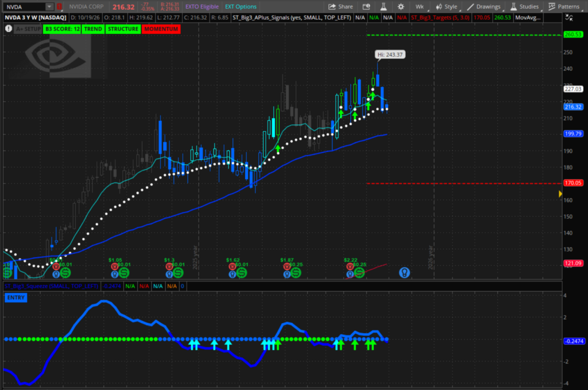
Task: Click the lightbulb icon under the $1.3 earnings
Action: (x=169, y=275)
